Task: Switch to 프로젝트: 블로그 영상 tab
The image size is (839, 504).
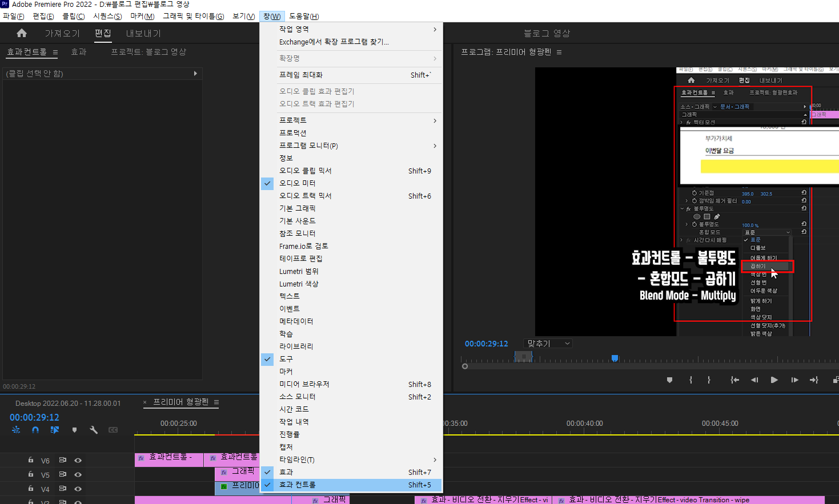Action: pos(148,52)
